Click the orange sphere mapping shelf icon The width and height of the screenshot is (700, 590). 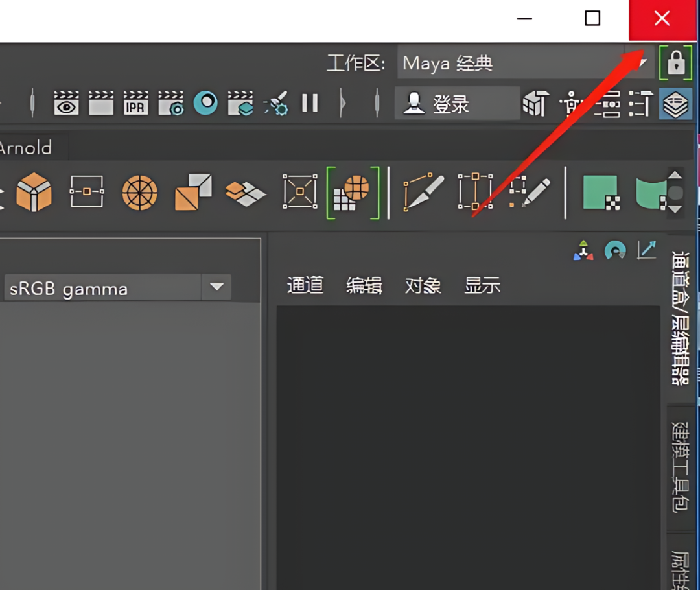click(x=140, y=193)
